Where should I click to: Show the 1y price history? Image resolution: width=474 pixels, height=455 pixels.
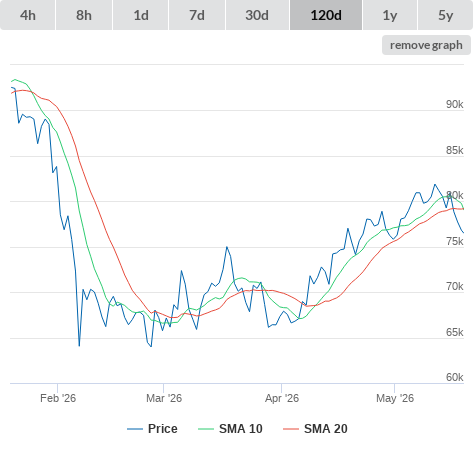pos(390,15)
